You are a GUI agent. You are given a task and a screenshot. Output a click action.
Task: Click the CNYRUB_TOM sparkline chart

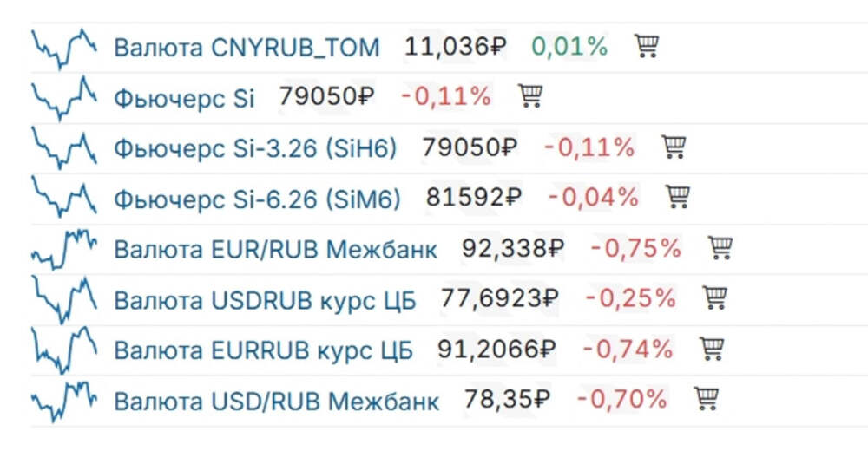(62, 47)
